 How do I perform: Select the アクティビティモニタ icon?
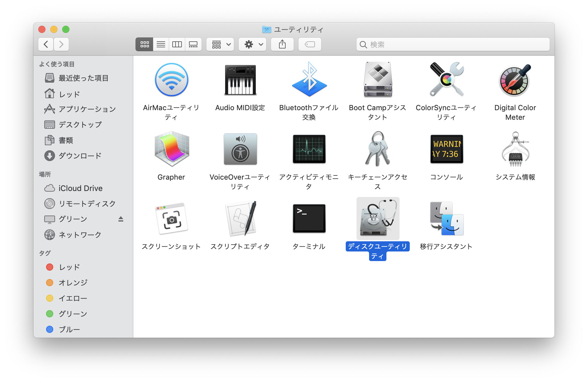pos(309,149)
